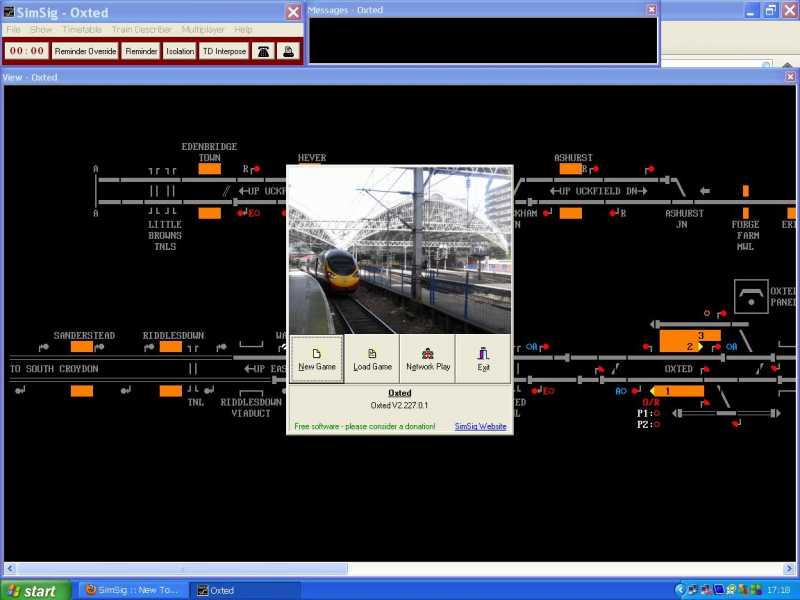Click the Riddlesdown upper platform block
800x600 pixels.
pyautogui.click(x=170, y=347)
